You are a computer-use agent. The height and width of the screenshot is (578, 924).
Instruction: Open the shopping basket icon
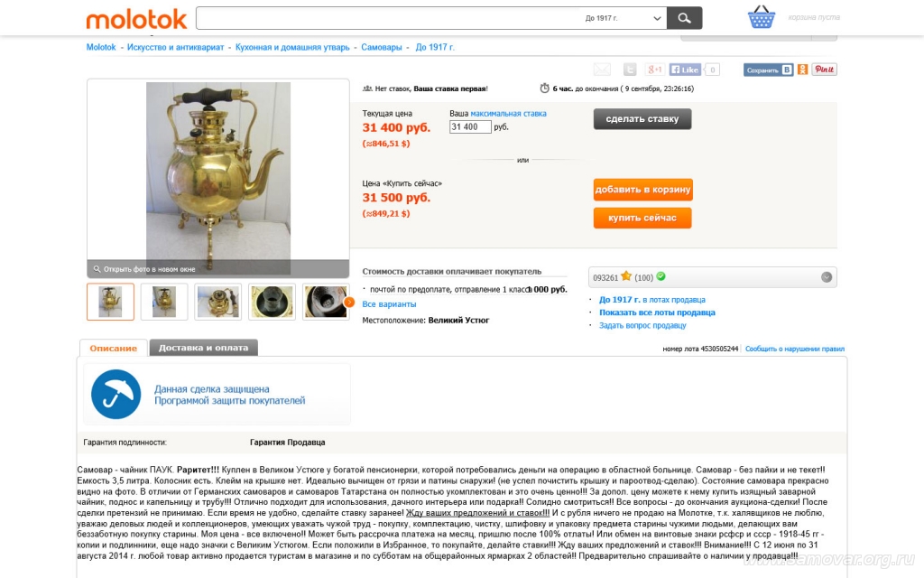pos(762,17)
